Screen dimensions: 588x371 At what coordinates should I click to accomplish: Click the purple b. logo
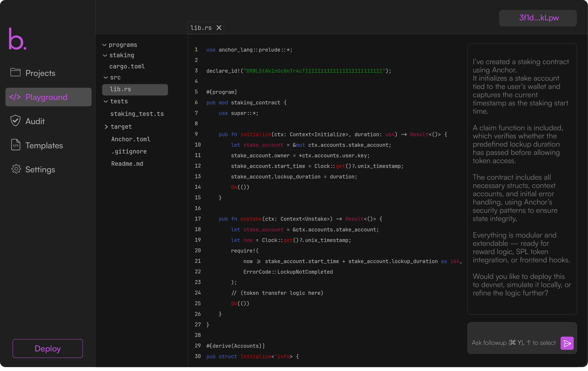point(18,39)
